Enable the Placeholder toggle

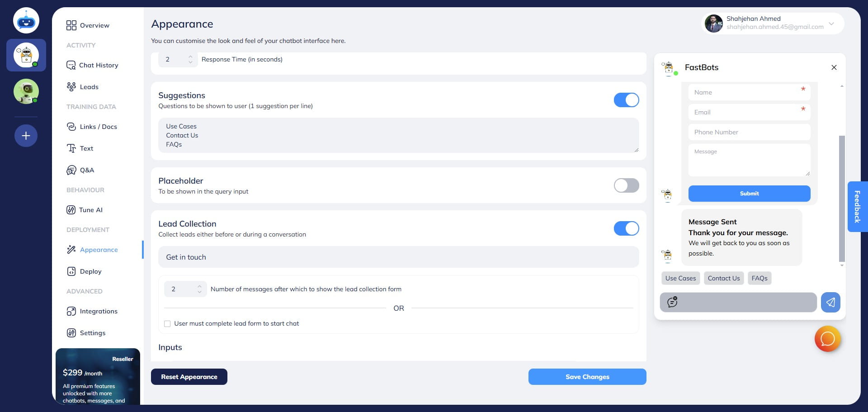pos(626,185)
